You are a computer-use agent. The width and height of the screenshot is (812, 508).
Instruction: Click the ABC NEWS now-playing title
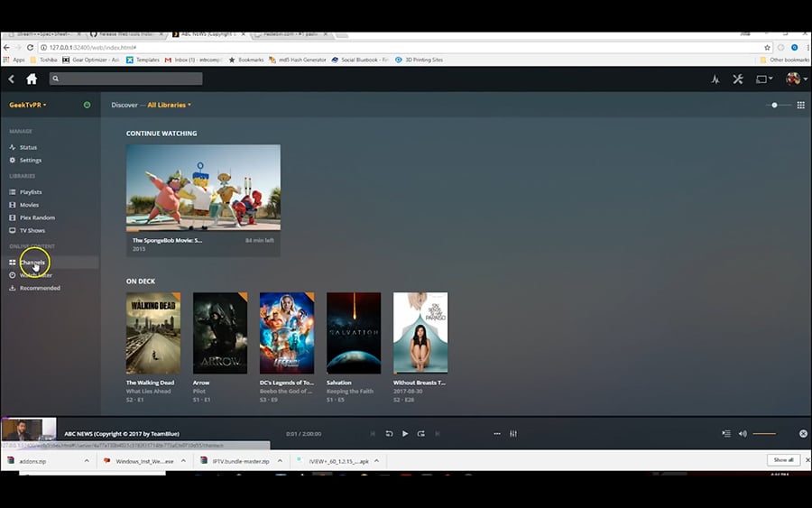click(x=122, y=434)
